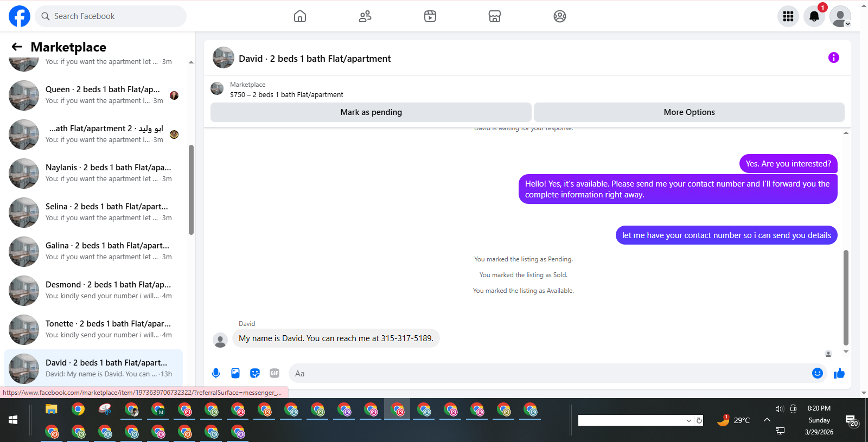Open the Friends tab icon
Screen dimensions: 868x442
pos(365,16)
